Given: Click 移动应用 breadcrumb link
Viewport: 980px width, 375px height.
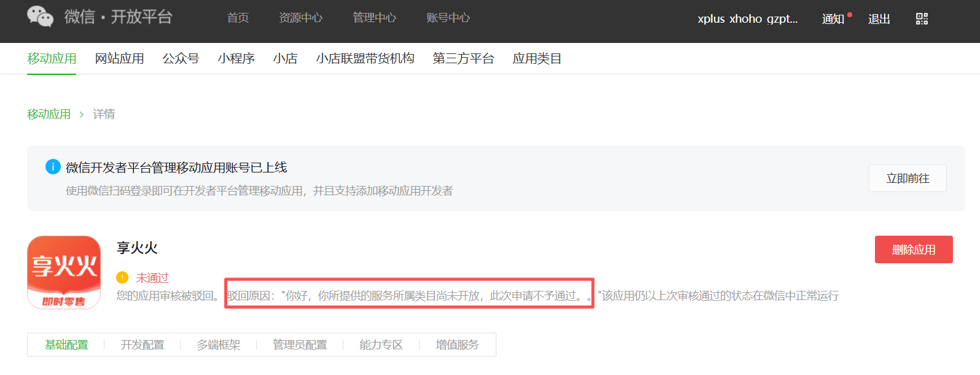Looking at the screenshot, I should tap(49, 114).
